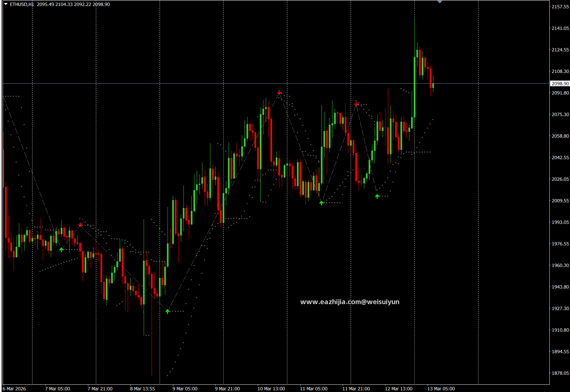
Task: Select the red sell arrow on 7 Mar near 1993
Action: 80,225
